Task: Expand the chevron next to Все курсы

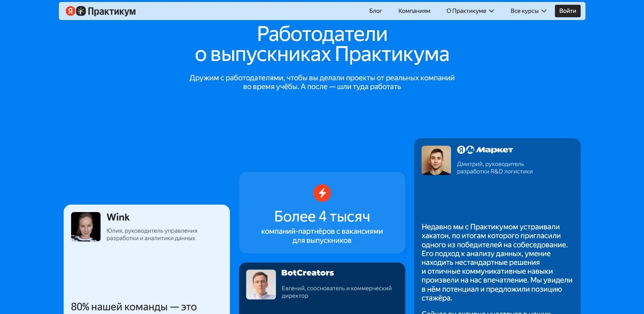Action: (x=544, y=11)
